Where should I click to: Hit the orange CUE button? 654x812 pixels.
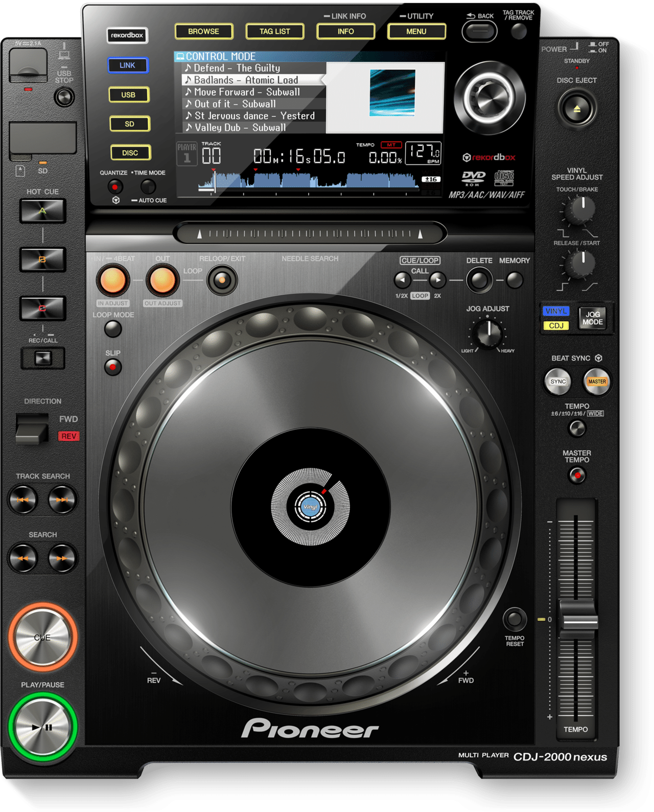tap(43, 637)
